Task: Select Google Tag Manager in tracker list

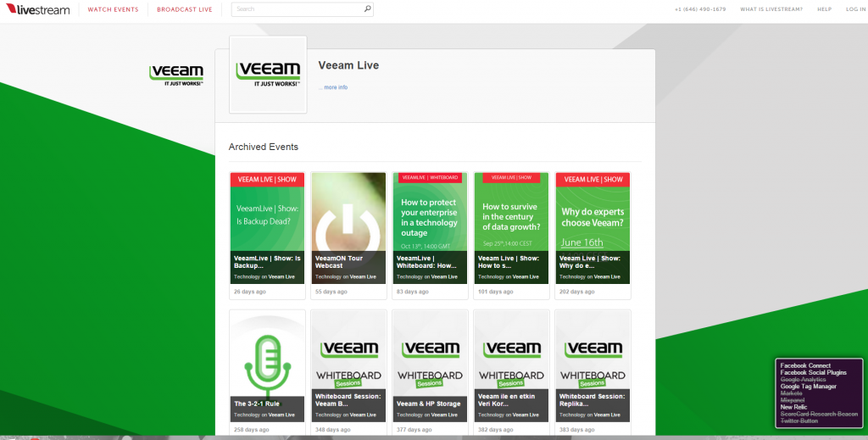Action: [x=808, y=387]
